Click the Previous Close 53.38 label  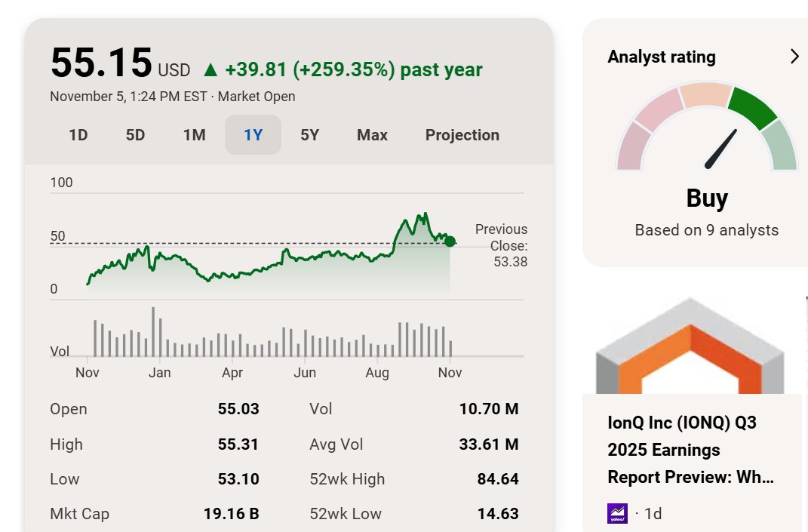pos(502,245)
